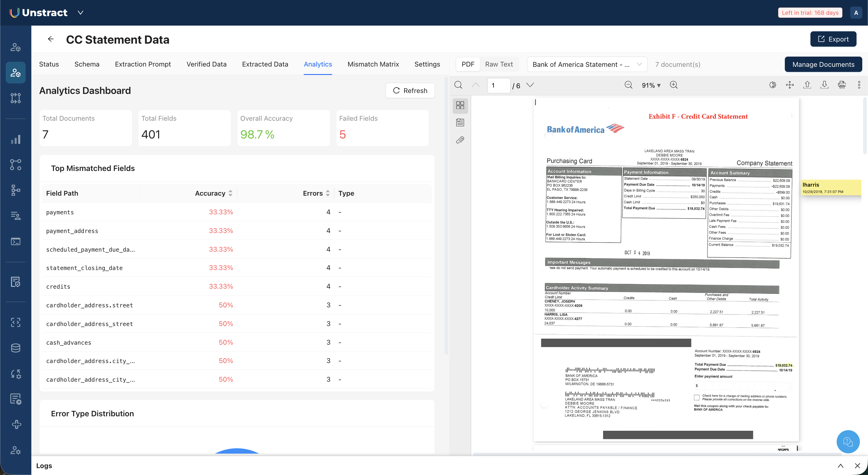This screenshot has height=475, width=868.
Task: Open the Verified Data tab
Action: 206,64
